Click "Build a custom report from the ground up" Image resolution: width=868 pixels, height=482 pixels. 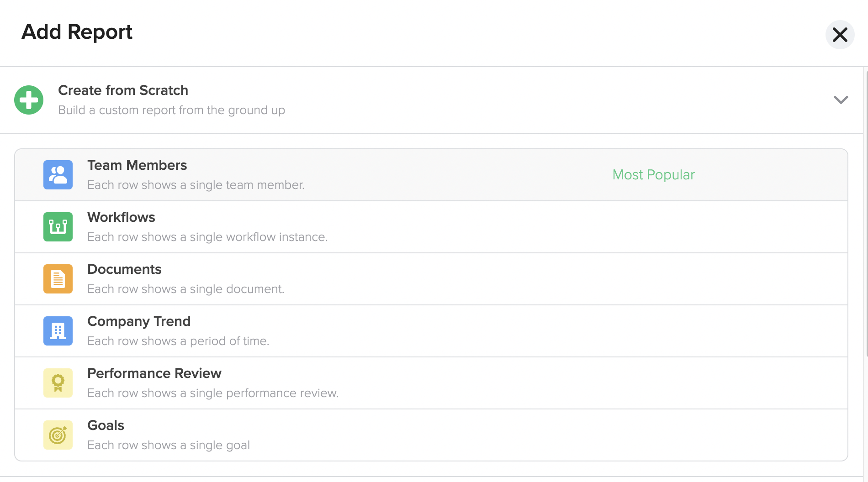pos(171,110)
